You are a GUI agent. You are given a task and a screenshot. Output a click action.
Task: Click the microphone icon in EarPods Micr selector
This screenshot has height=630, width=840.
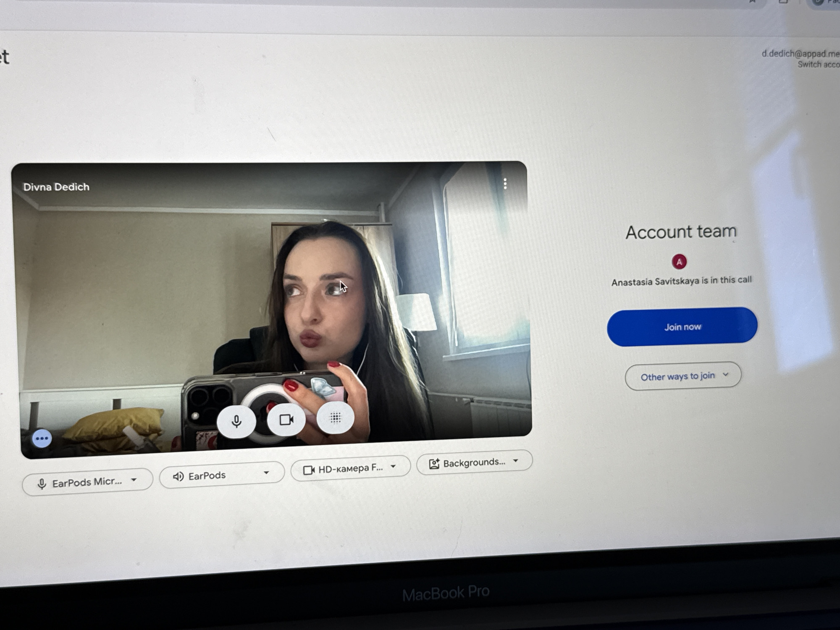point(42,484)
